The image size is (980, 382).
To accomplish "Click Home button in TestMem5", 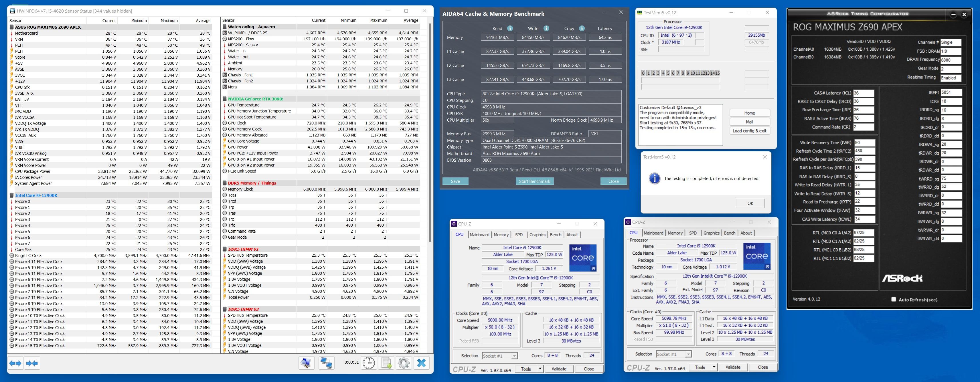I will click(x=750, y=113).
